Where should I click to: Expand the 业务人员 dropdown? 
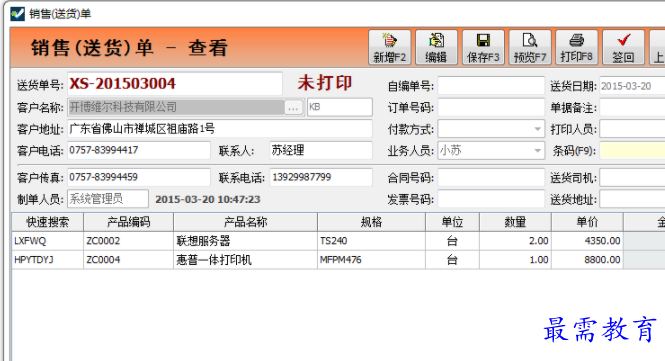pyautogui.click(x=537, y=151)
